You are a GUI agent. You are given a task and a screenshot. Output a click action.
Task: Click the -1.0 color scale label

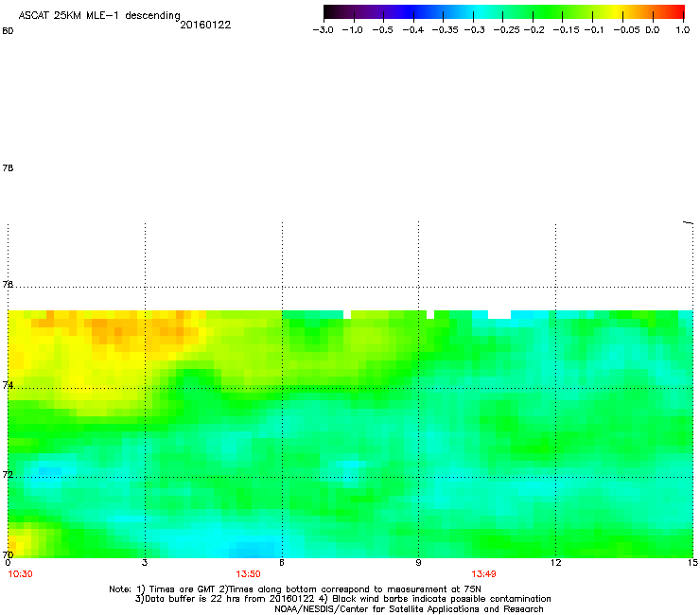[352, 30]
